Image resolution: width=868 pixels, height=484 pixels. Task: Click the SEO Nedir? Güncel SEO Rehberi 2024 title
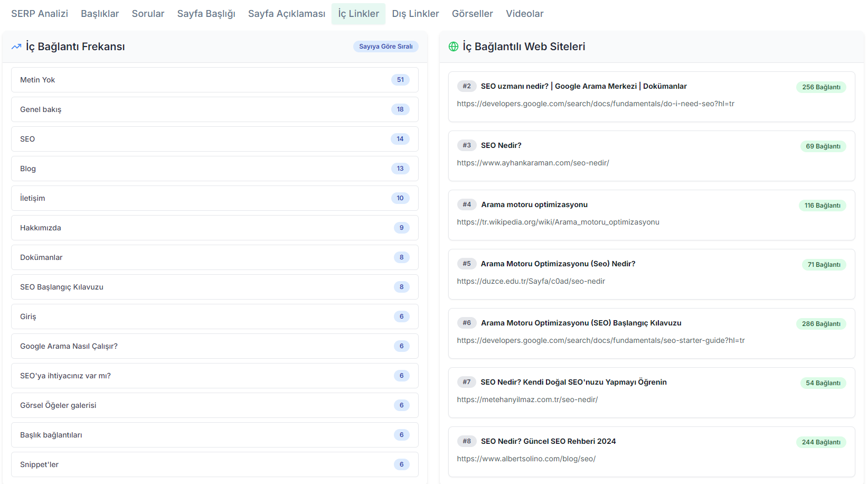coord(548,441)
